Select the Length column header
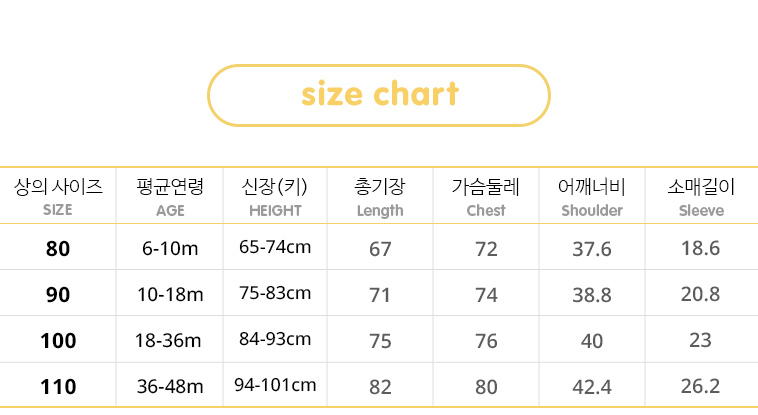 coord(380,197)
